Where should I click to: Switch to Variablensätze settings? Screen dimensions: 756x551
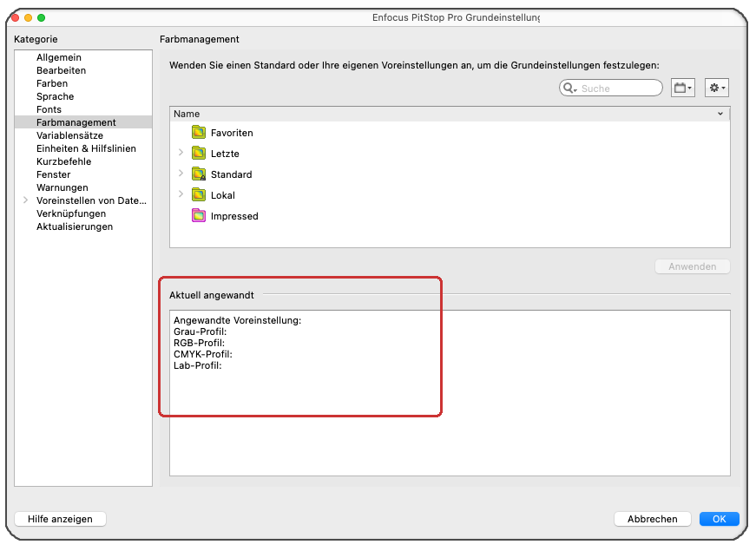[x=69, y=135]
